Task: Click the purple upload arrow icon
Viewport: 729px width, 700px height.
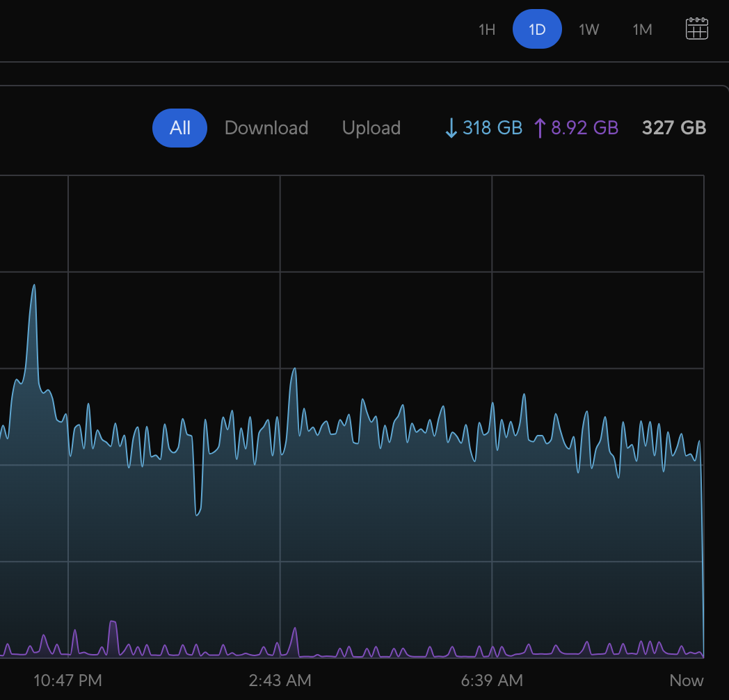Action: [x=539, y=128]
